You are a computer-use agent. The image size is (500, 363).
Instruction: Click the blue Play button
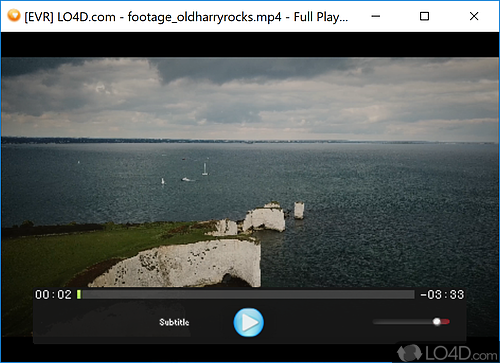(x=249, y=322)
